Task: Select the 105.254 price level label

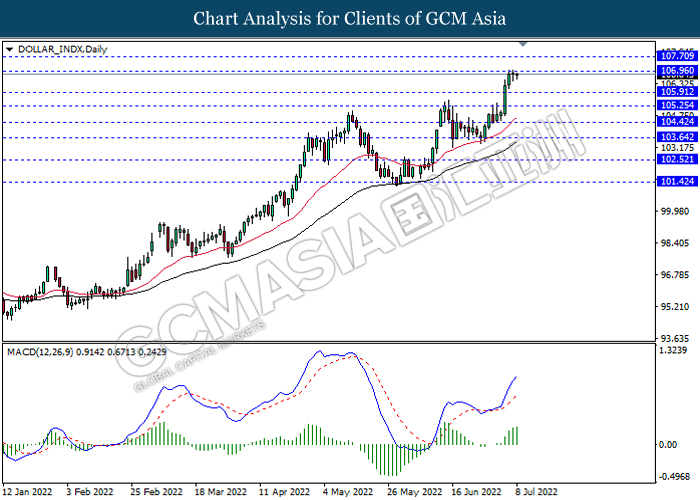Action: [x=677, y=105]
